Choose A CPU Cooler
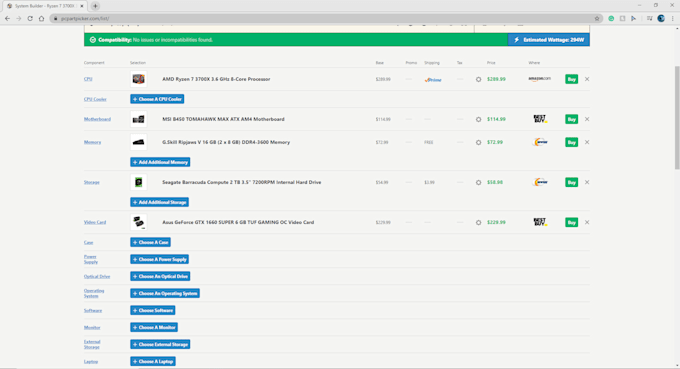The width and height of the screenshot is (680, 369). [157, 99]
